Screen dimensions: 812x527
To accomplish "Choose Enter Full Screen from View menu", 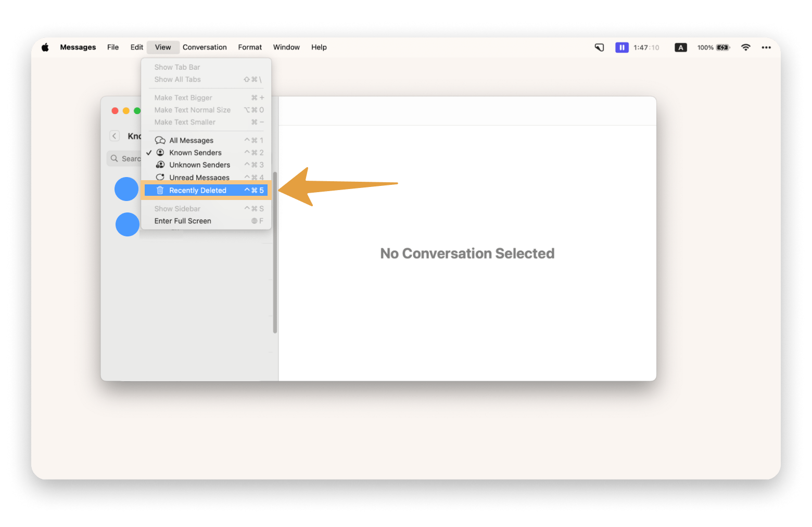I will coord(183,221).
